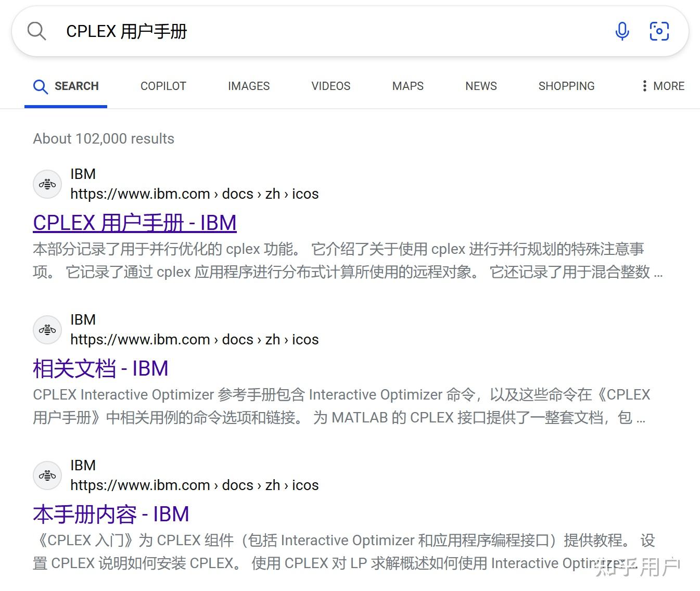Click the vertical dots icon beside MORE
Image resolution: width=700 pixels, height=591 pixels.
pyautogui.click(x=644, y=86)
